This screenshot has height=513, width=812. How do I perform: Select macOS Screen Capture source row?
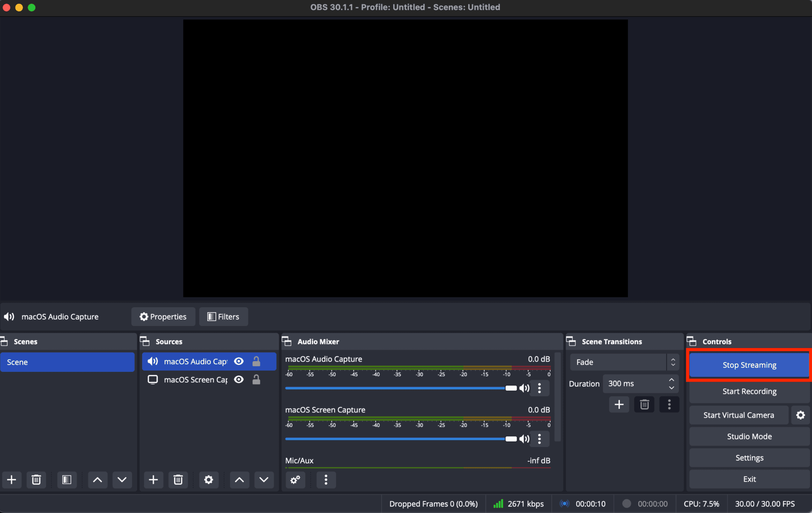(209, 380)
